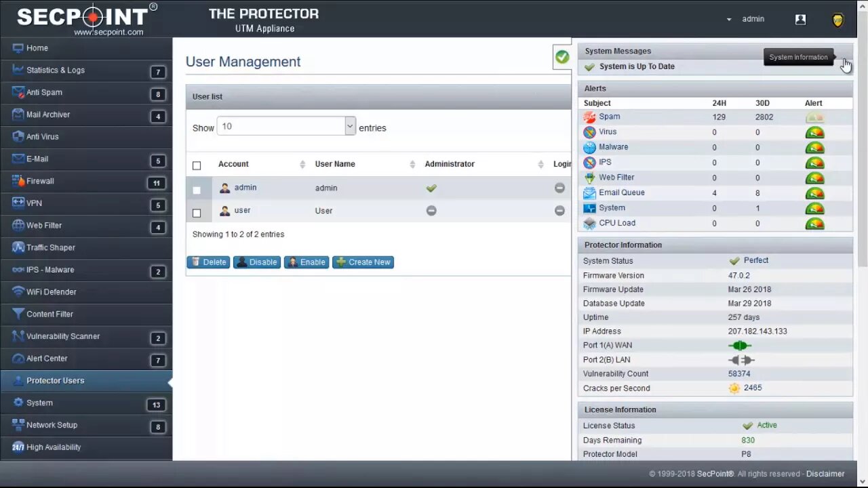Click the Anti Virus shield icon

click(18, 136)
